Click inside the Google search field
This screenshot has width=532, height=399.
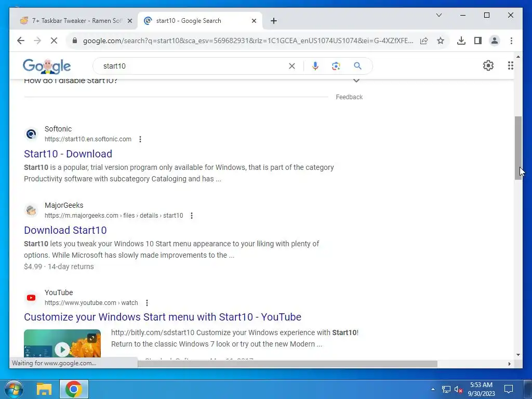[193, 66]
